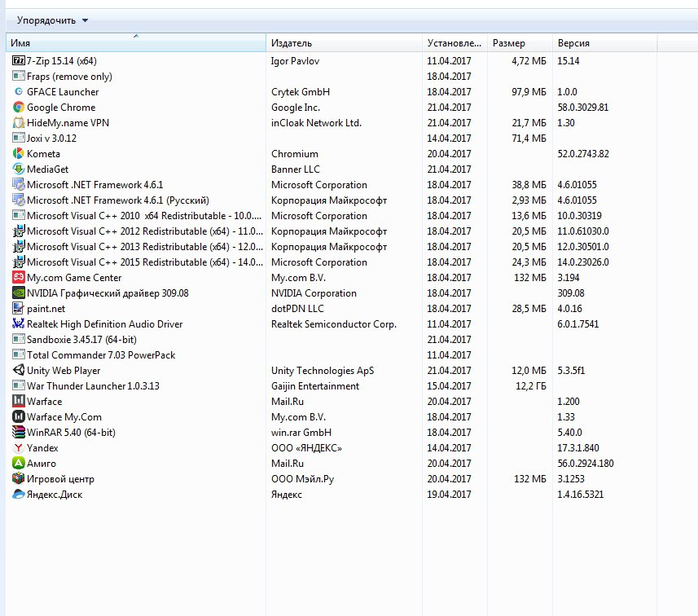The width and height of the screenshot is (698, 616).
Task: Select the GFACE Launcher icon
Action: [x=18, y=92]
